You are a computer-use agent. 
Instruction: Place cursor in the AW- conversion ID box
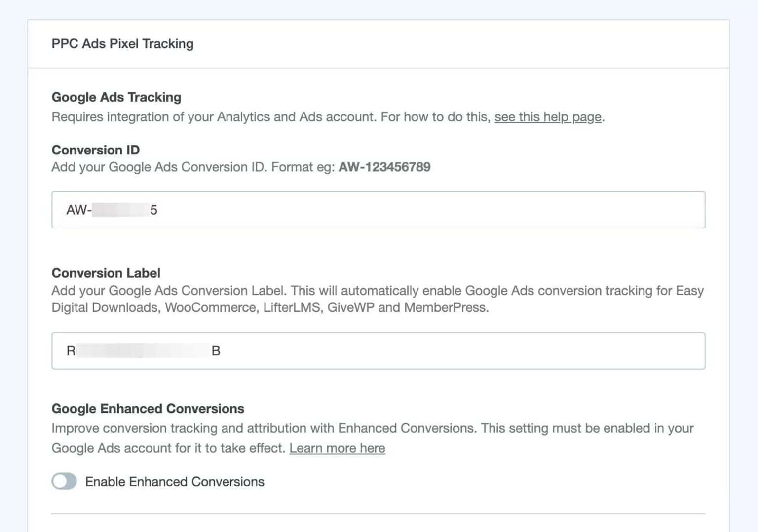point(197,210)
